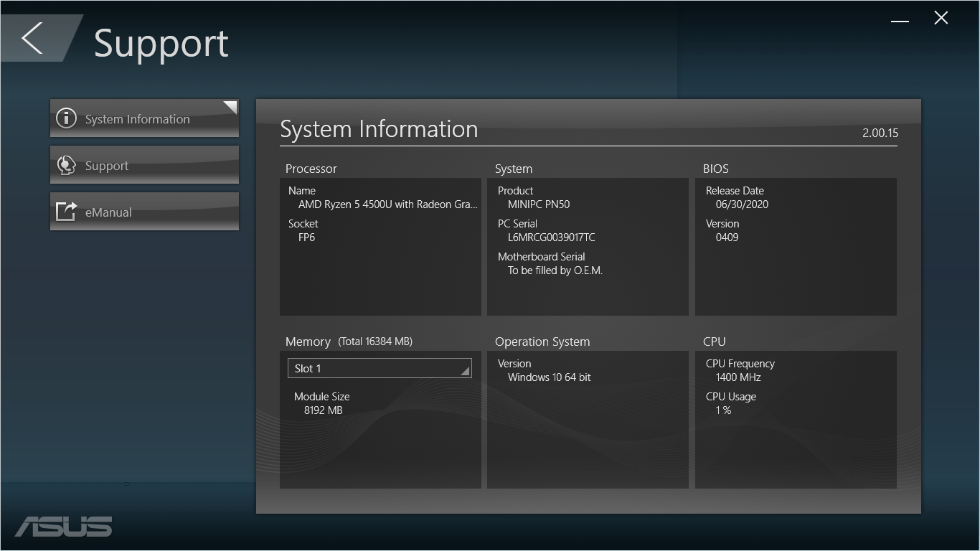This screenshot has width=980, height=551.
Task: Click the eManual export icon
Action: click(x=66, y=212)
